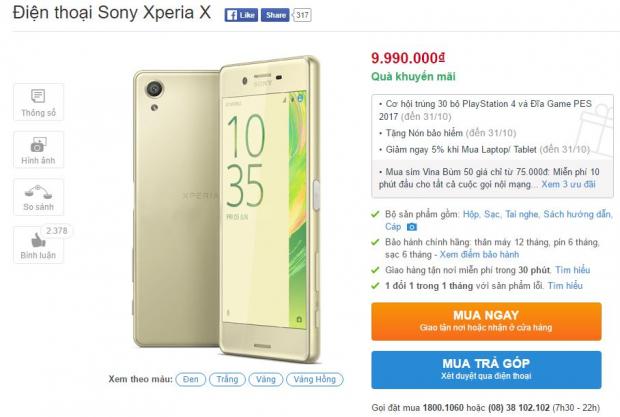Image resolution: width=620 pixels, height=417 pixels.
Task: Select the Đen color option
Action: (191, 379)
